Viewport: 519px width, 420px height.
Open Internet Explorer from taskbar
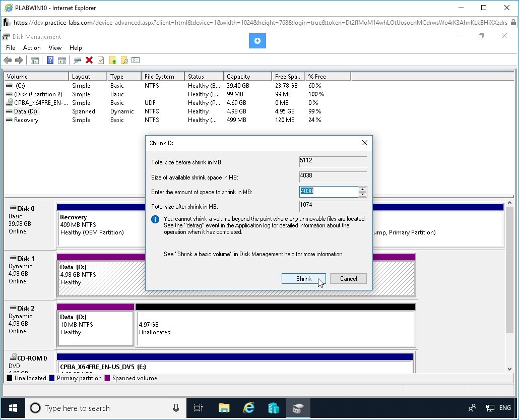click(x=248, y=408)
